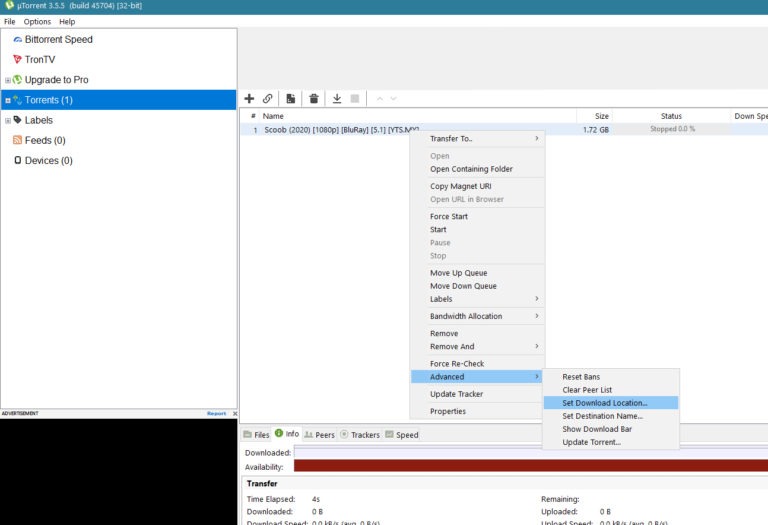768x525 pixels.
Task: Open the Help menu
Action: (x=67, y=22)
